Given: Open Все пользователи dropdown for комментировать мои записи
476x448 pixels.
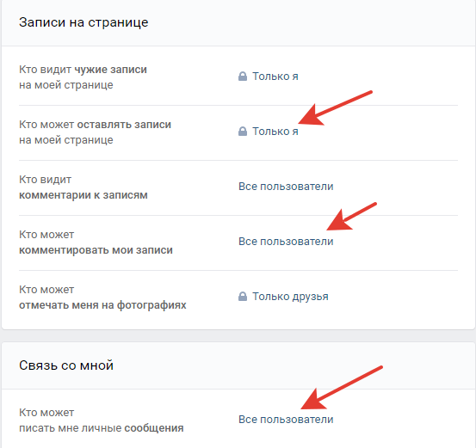Looking at the screenshot, I should [286, 242].
